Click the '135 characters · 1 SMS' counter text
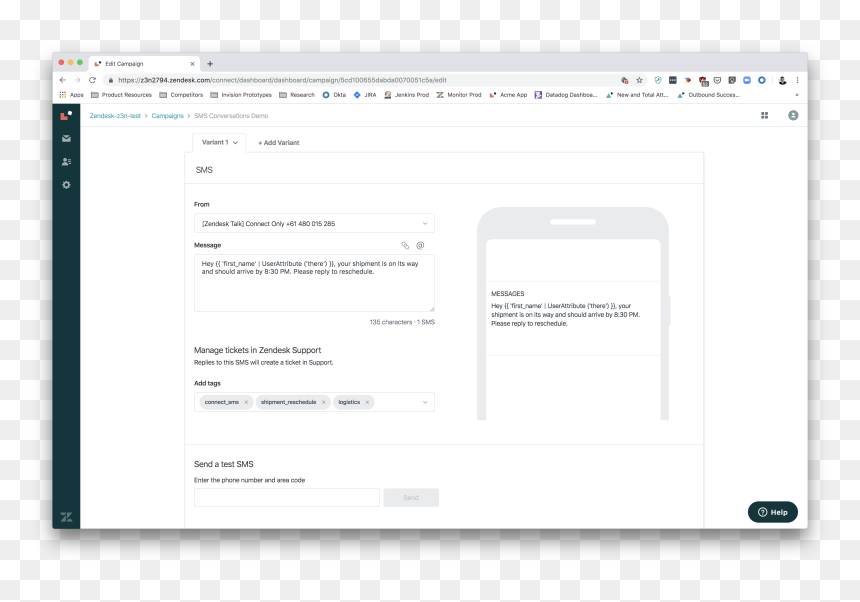The image size is (860, 602). point(402,322)
